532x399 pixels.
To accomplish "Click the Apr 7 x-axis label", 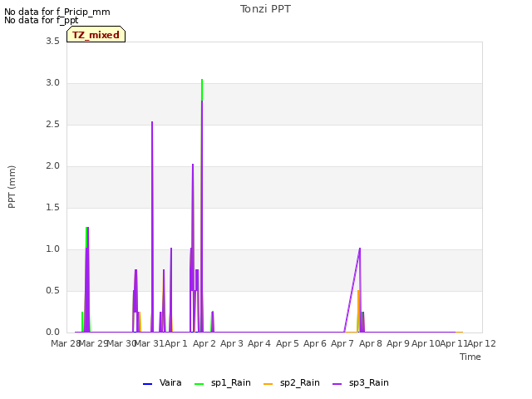I will pyautogui.click(x=342, y=343).
